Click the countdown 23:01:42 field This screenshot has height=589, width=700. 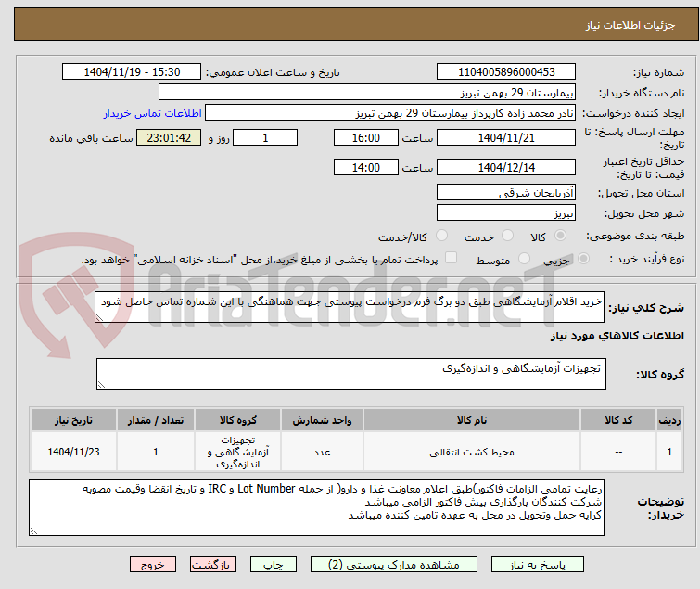coord(169,138)
